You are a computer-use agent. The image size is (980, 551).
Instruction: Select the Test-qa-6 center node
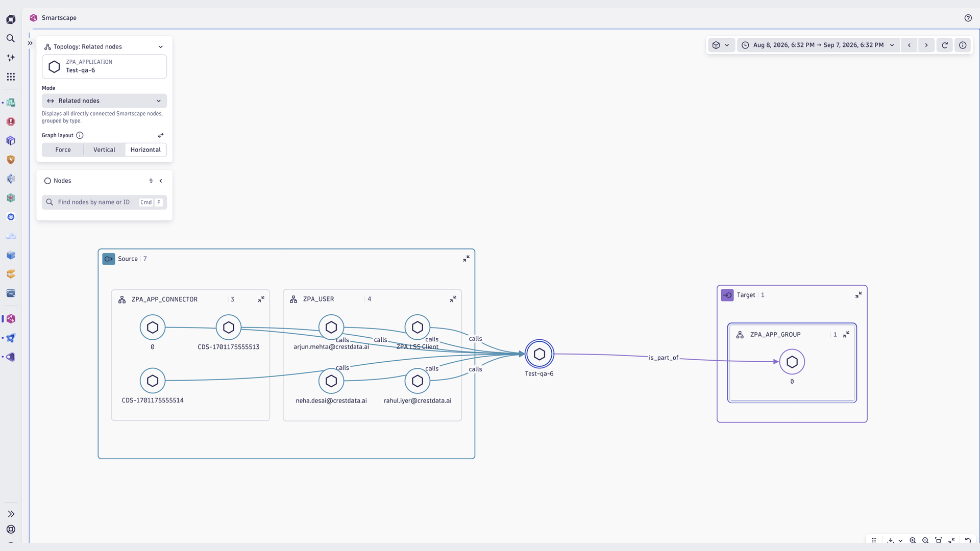tap(539, 354)
